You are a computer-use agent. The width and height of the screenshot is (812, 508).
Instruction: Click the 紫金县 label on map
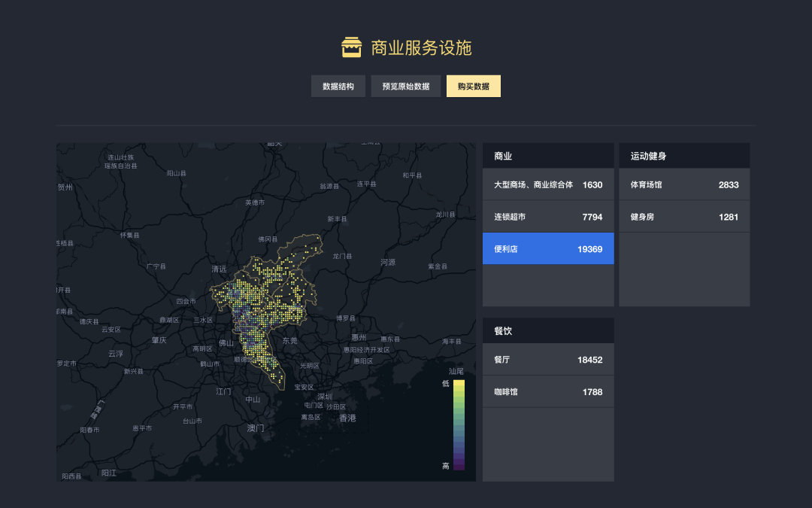437,266
